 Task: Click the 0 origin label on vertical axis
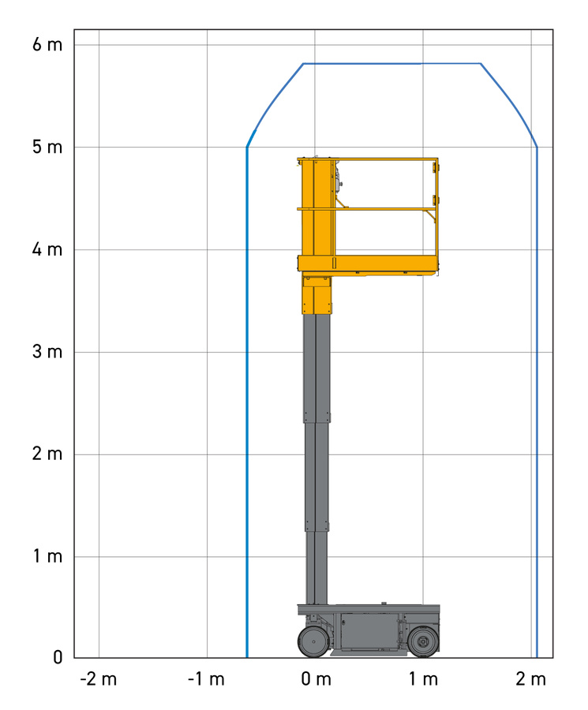[58, 657]
